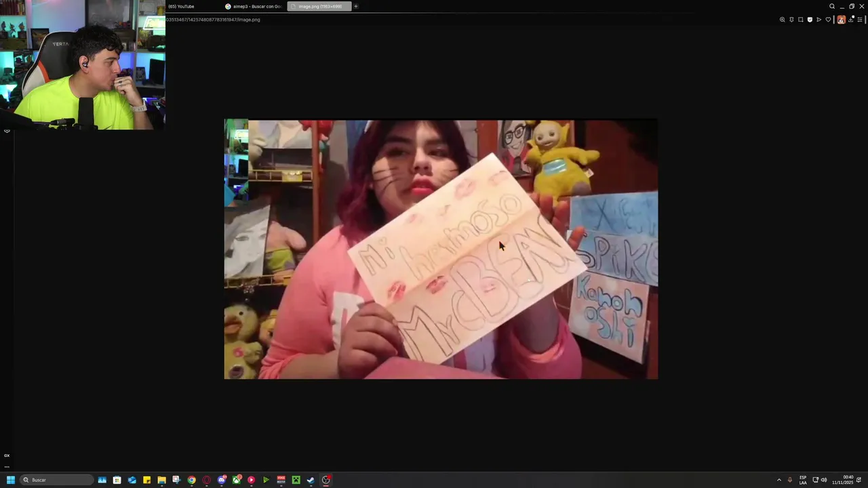Open tab search magnifier in the title bar
Screen dimensions: 868x488
832,6
